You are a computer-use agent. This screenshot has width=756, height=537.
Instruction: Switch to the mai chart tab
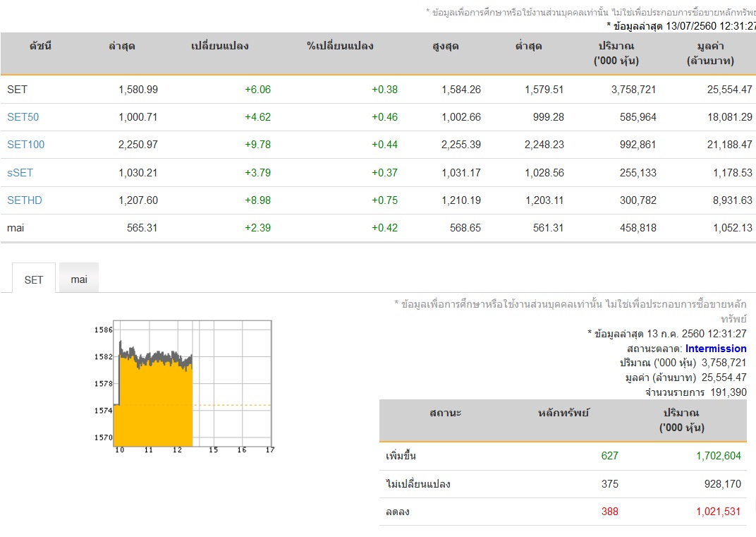click(79, 279)
